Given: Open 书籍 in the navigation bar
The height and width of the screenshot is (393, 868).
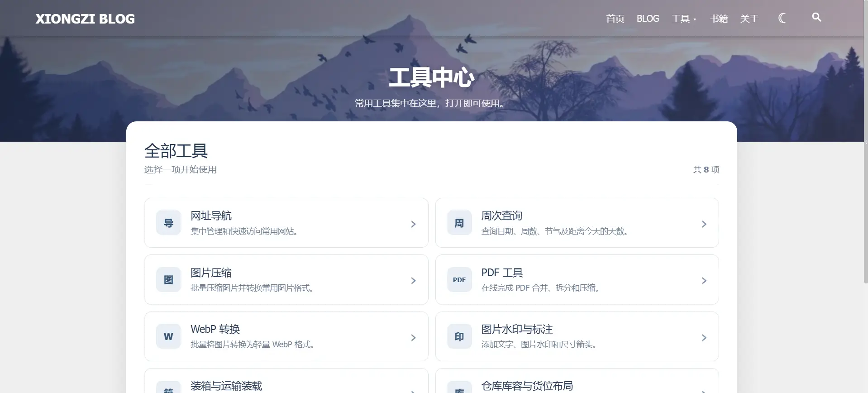Looking at the screenshot, I should pyautogui.click(x=719, y=19).
